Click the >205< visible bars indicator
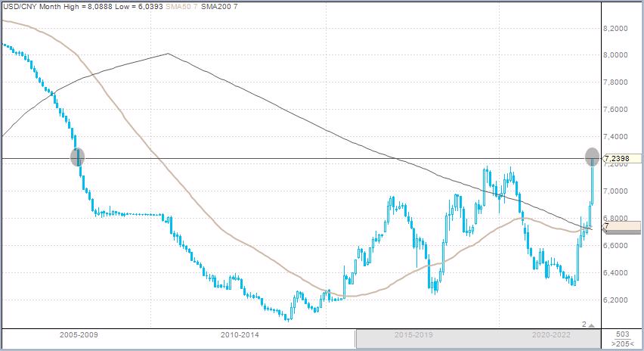The image size is (644, 351). pyautogui.click(x=623, y=344)
